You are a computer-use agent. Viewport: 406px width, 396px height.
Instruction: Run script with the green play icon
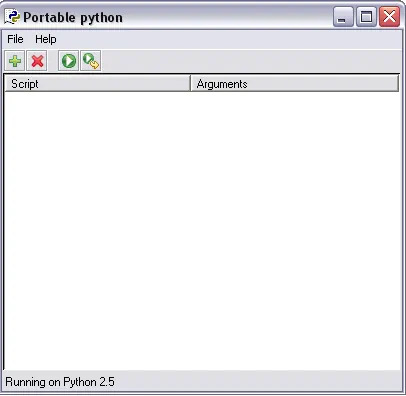coord(69,61)
